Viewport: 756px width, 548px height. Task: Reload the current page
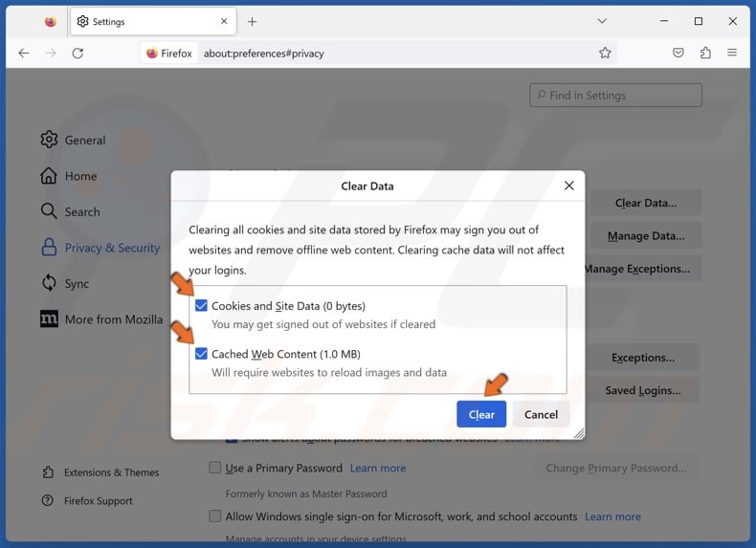point(78,53)
